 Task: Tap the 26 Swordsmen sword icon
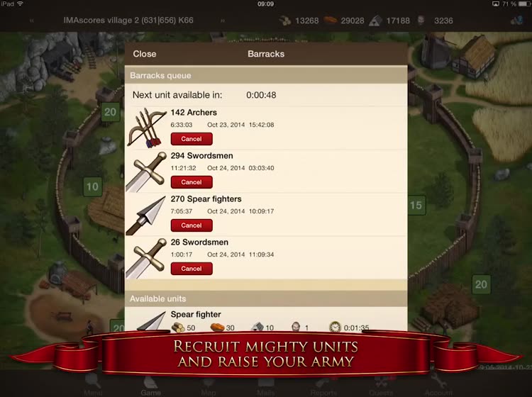(x=147, y=258)
